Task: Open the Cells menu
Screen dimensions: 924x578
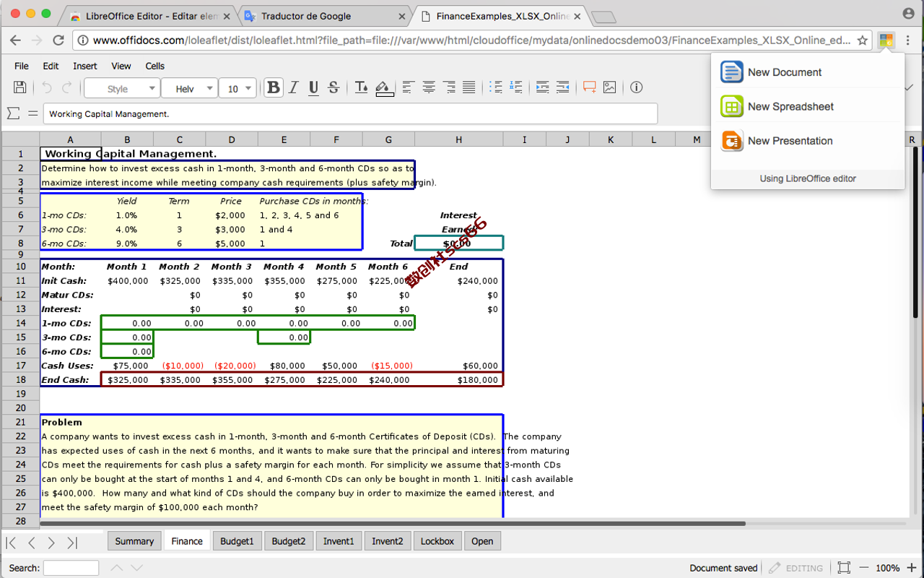Action: click(155, 66)
